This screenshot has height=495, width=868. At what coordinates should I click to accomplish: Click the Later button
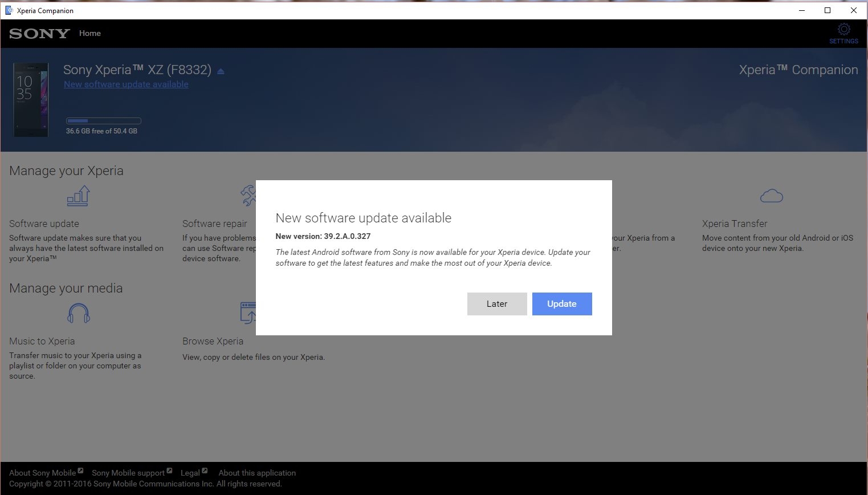497,304
